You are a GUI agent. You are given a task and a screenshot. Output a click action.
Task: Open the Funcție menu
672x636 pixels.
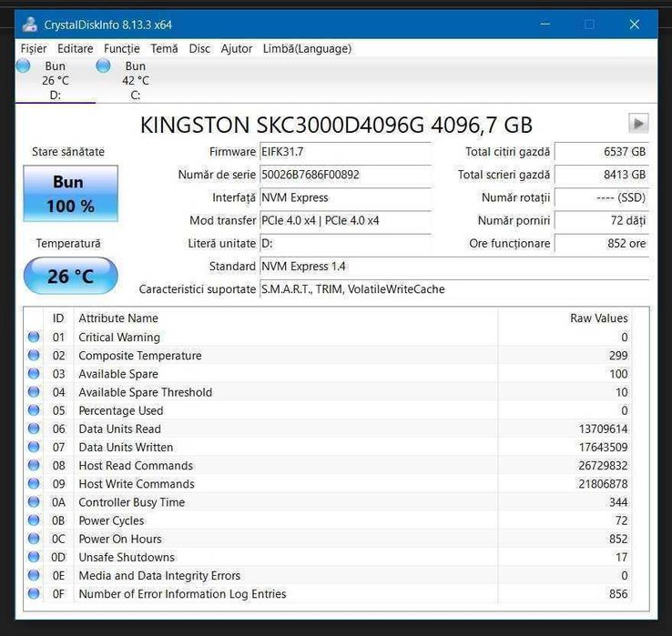pyautogui.click(x=122, y=49)
